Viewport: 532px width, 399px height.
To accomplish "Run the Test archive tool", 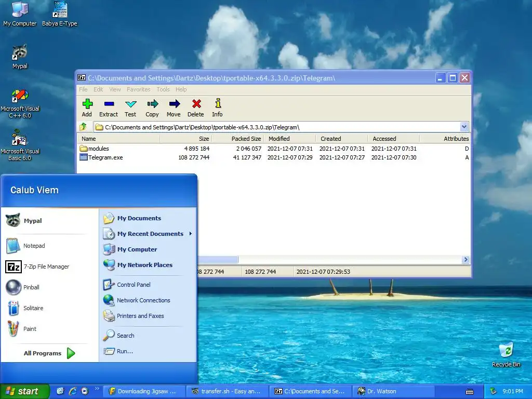I will [x=130, y=108].
